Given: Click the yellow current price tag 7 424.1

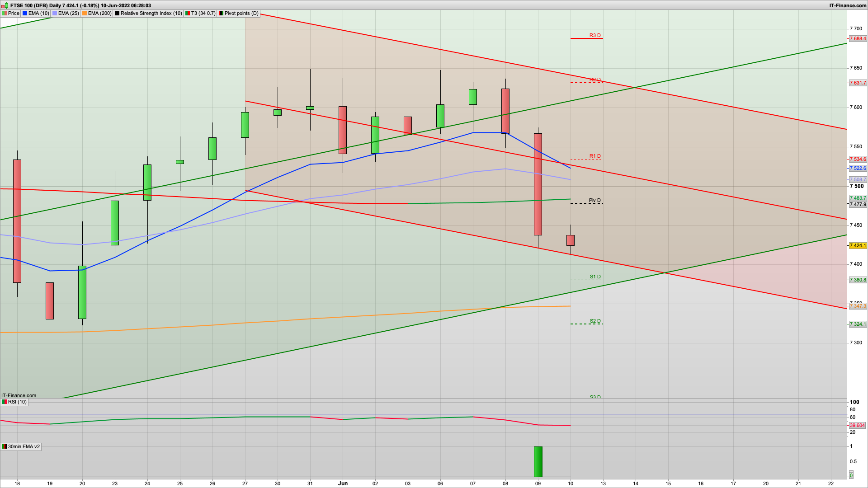Looking at the screenshot, I should pyautogui.click(x=858, y=246).
